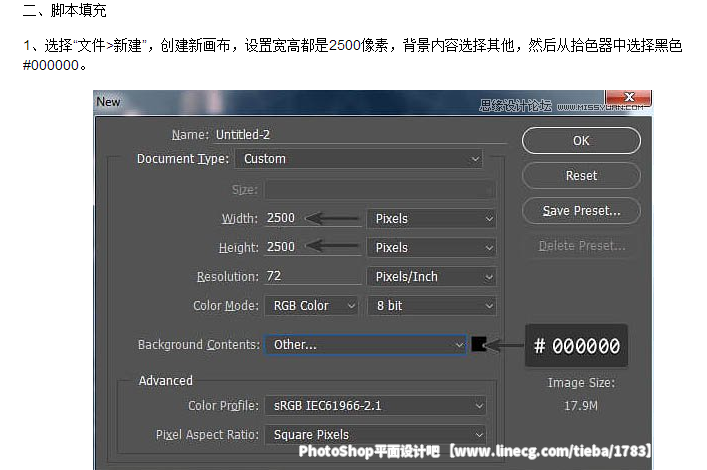The width and height of the screenshot is (707, 470).
Task: Close the New dialog window
Action: point(629,97)
